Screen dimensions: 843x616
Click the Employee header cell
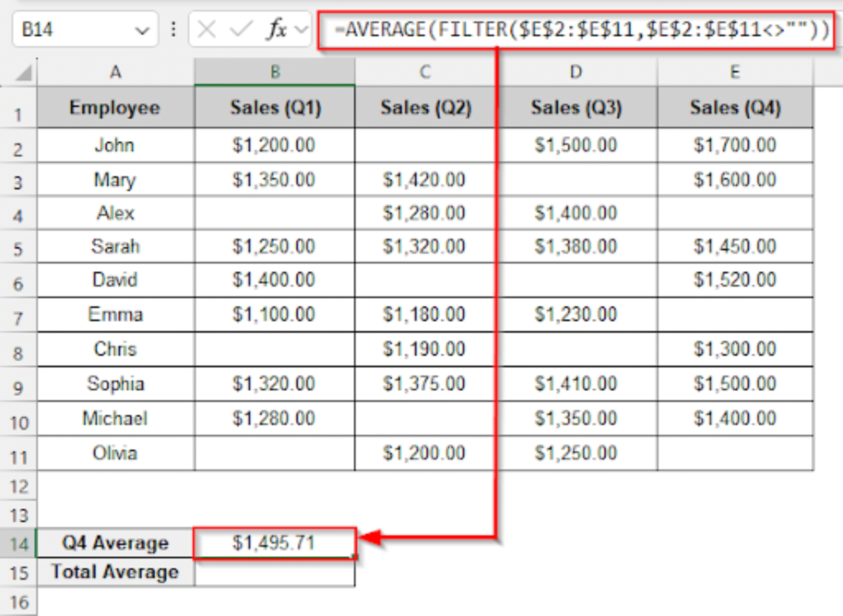pos(116,108)
